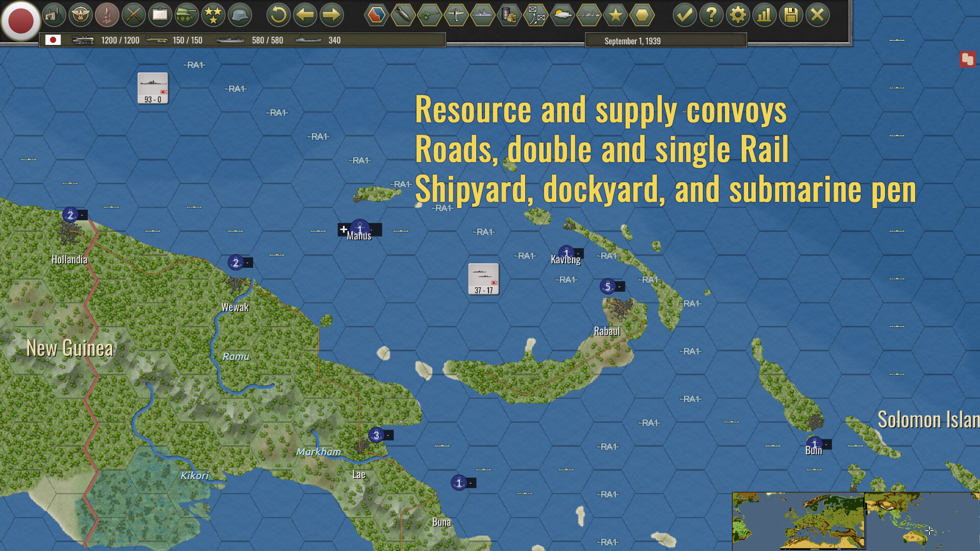The width and height of the screenshot is (980, 551).
Task: Undo the last move
Action: [277, 15]
